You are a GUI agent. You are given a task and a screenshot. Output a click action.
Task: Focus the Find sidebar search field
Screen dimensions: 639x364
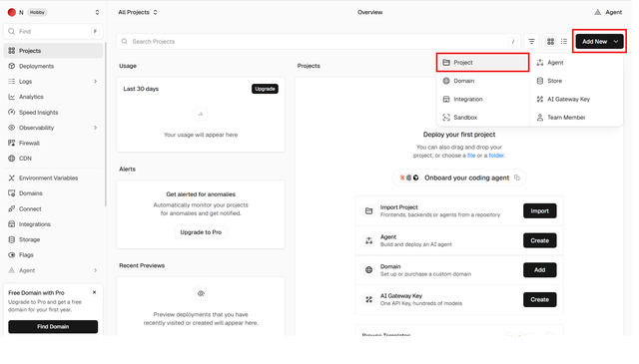pos(53,31)
